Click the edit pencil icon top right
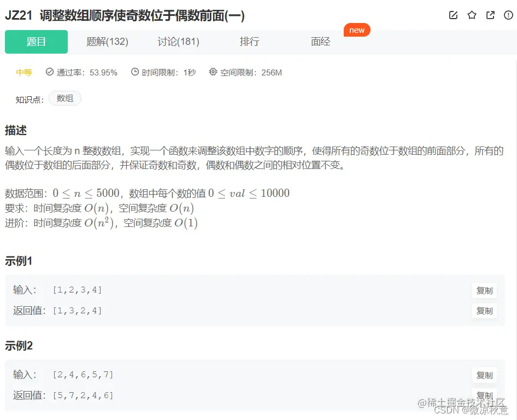Viewport: 517px width, 420px height. tap(453, 15)
